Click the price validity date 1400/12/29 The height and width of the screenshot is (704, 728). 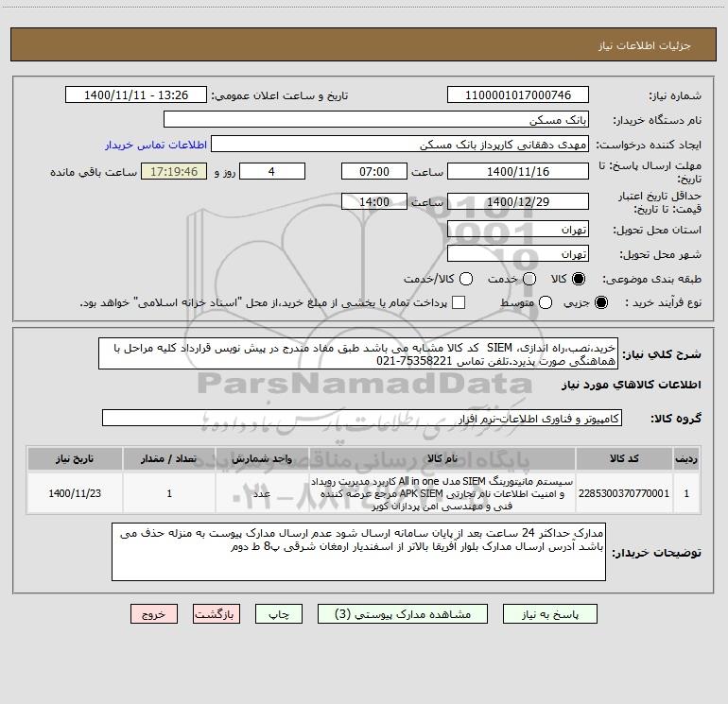pos(518,201)
